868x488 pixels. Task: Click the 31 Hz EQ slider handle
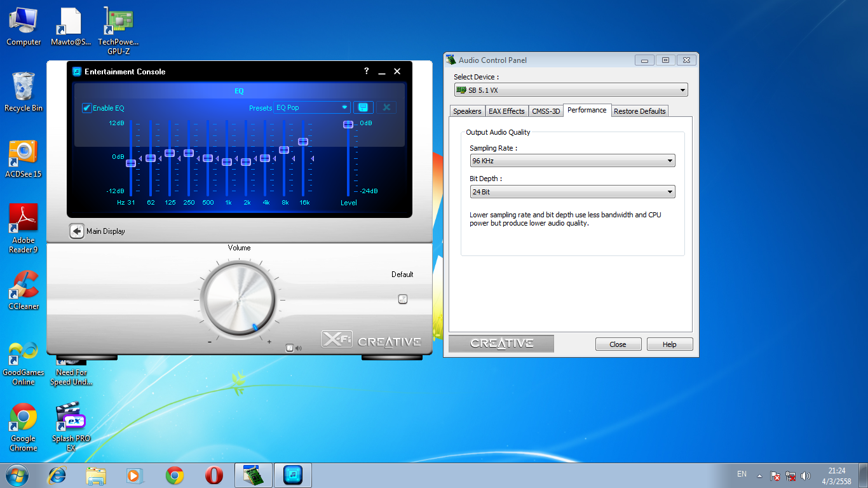pyautogui.click(x=131, y=163)
